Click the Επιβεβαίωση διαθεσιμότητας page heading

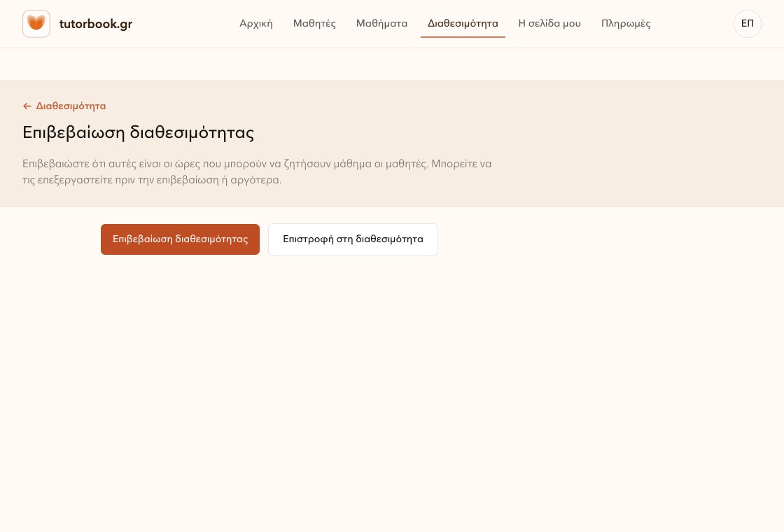point(139,132)
